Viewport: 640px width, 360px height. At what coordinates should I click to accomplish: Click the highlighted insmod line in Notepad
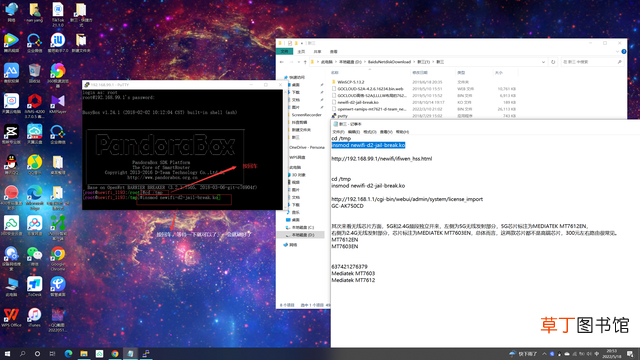368,145
